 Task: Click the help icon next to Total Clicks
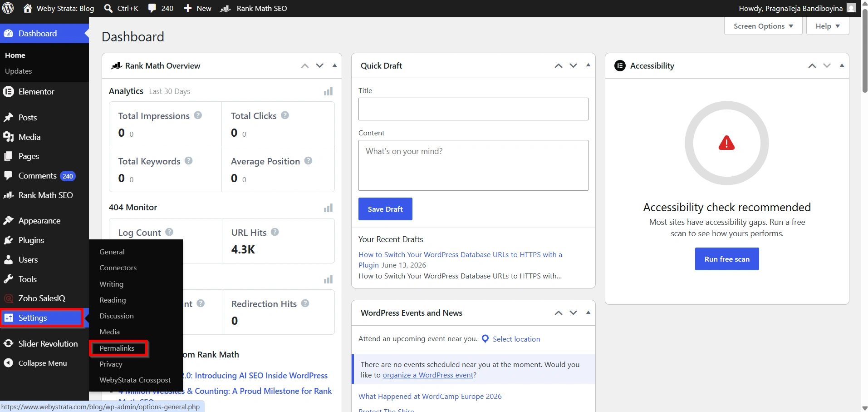[x=285, y=115]
